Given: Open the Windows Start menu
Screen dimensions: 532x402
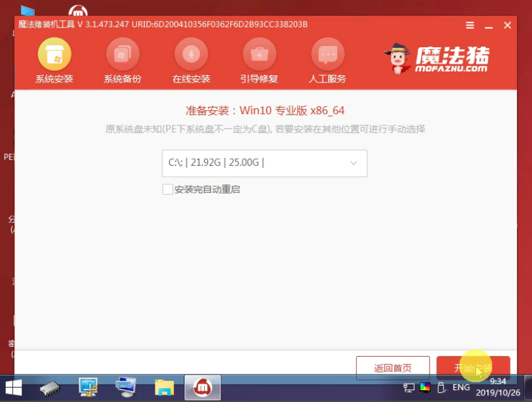Looking at the screenshot, I should [x=12, y=388].
